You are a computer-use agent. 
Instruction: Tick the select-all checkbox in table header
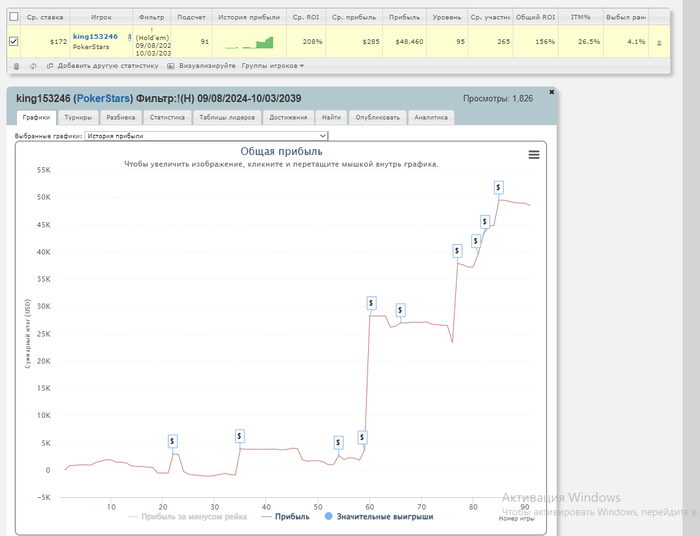click(x=13, y=17)
